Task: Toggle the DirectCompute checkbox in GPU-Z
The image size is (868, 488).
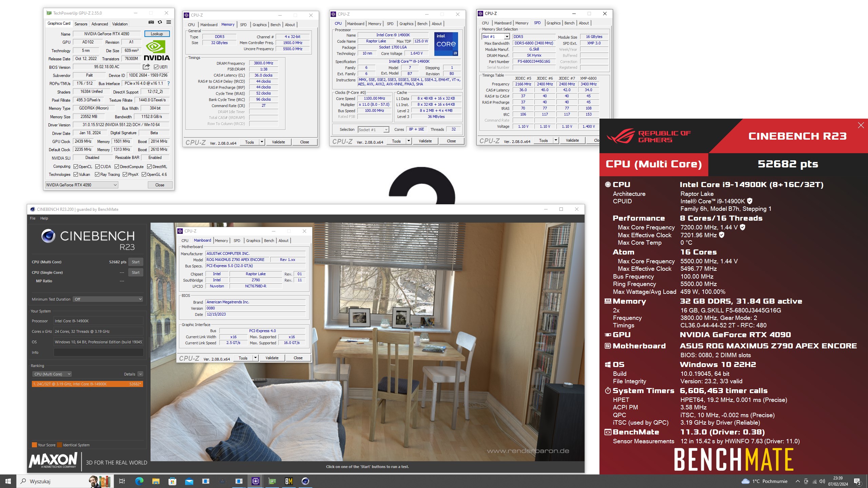Action: pos(117,167)
